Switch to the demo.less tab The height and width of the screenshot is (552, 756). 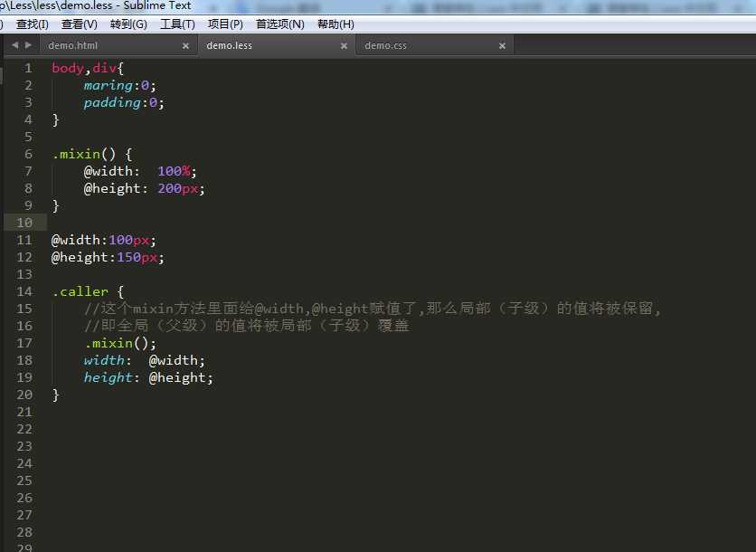277,45
